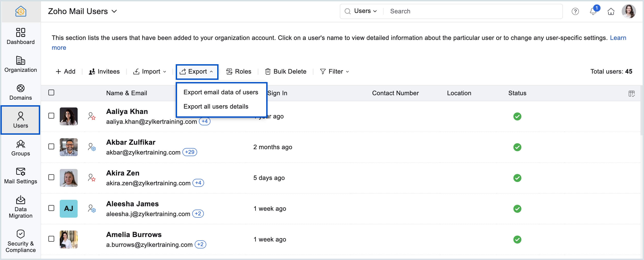Go to Domains in the sidebar

coord(21,92)
